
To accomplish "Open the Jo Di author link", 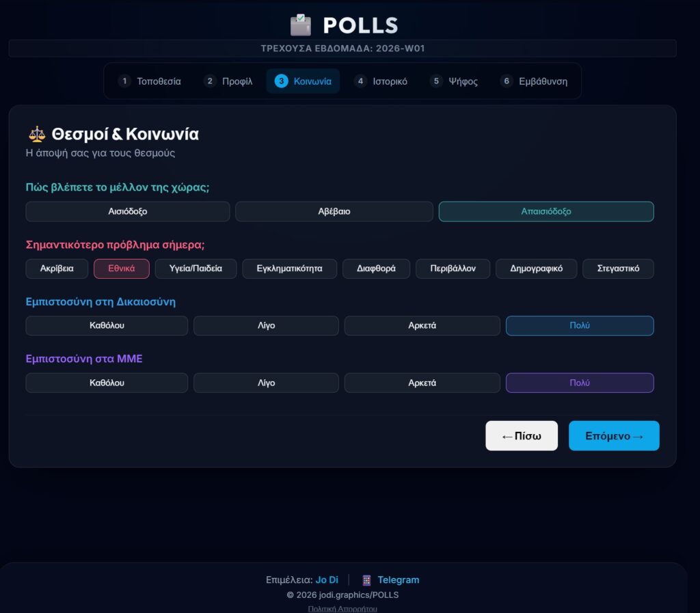I will pos(327,580).
